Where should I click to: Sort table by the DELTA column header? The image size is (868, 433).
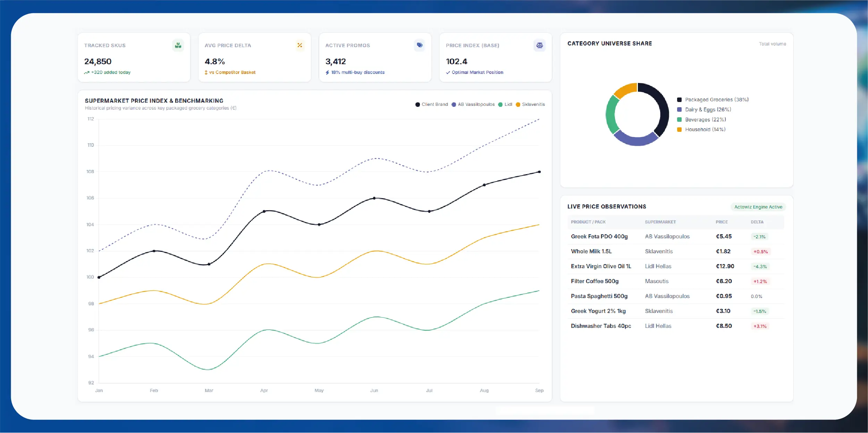[x=757, y=222]
